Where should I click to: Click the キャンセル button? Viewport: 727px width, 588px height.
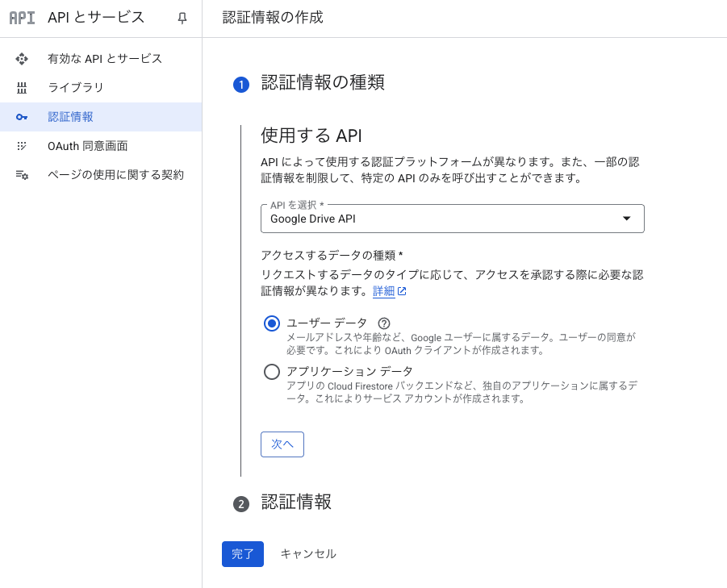(308, 554)
